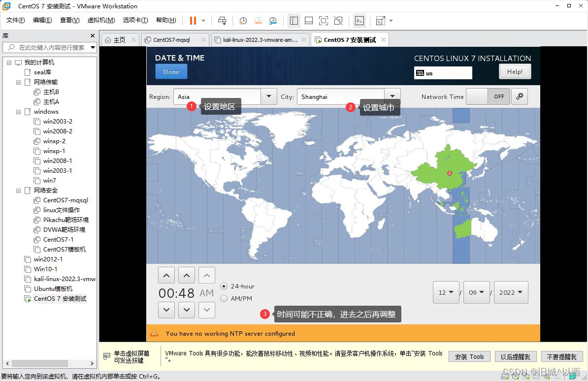Toggle the thumbnail bar view icon

point(309,21)
